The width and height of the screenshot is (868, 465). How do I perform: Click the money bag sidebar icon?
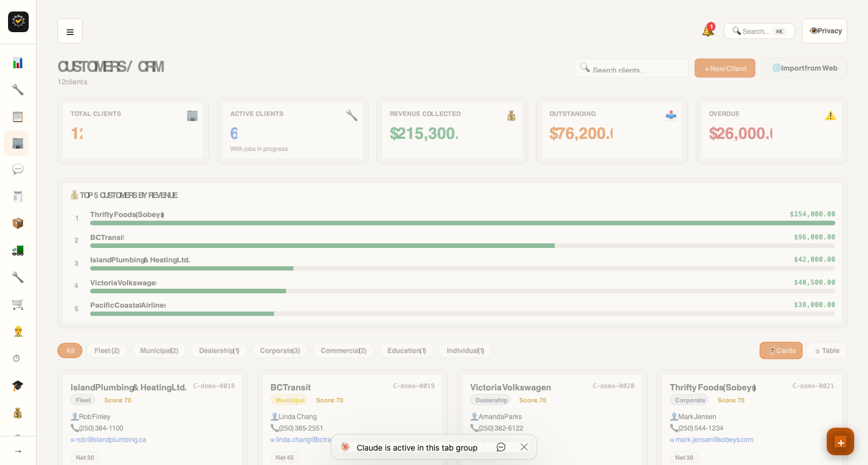17,412
